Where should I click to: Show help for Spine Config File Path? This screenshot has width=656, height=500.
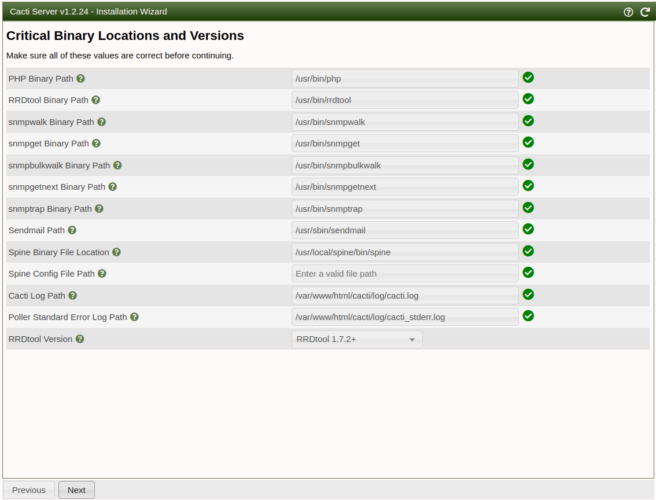[102, 274]
